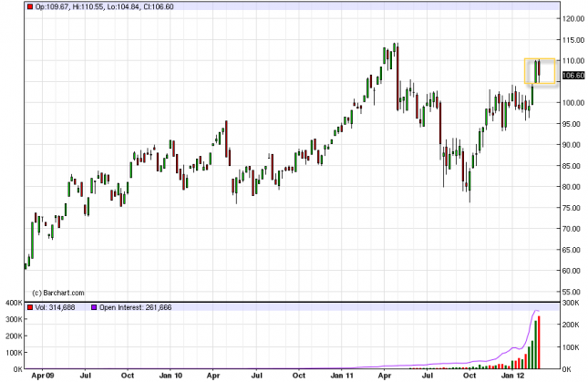This screenshot has height=382, width=588.
Task: Click the 80.00 price axis label
Action: coord(573,187)
